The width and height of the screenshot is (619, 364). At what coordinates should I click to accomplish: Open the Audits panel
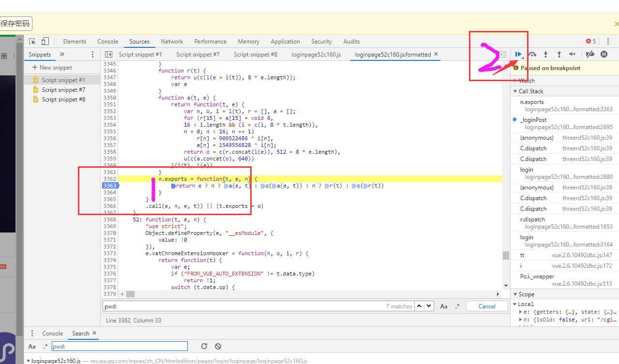pos(351,42)
